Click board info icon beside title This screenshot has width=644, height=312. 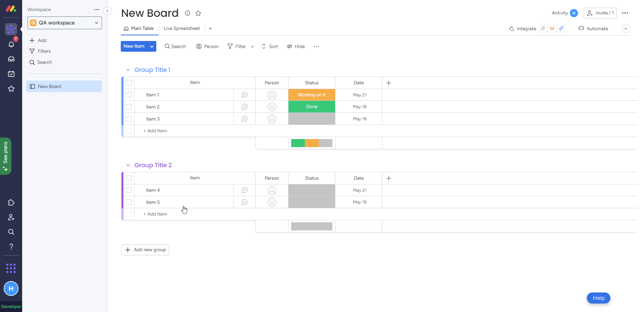[187, 13]
